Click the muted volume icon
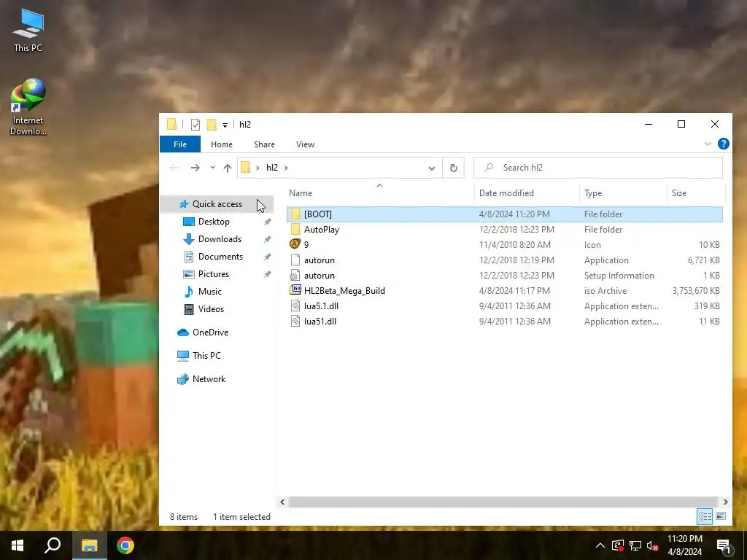 click(x=652, y=545)
